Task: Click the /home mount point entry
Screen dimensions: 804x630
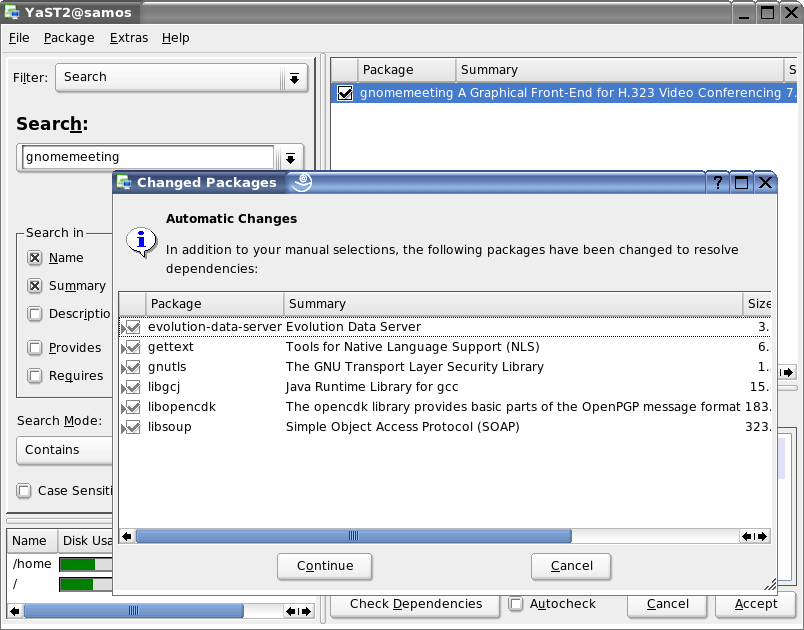Action: pos(32,564)
